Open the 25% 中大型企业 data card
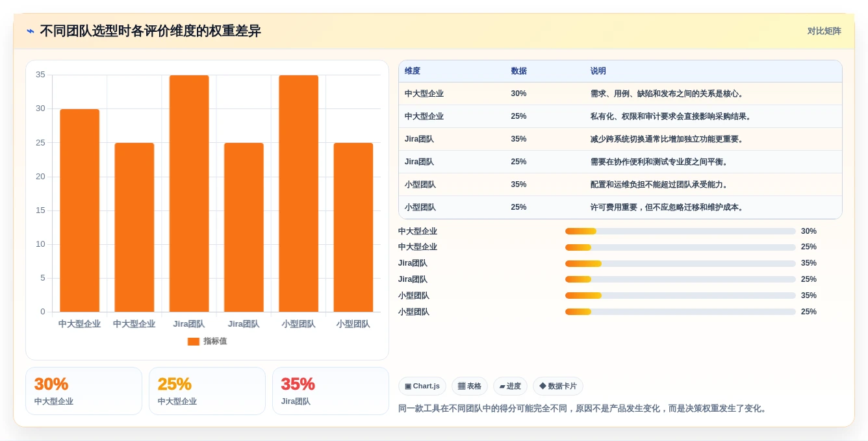Viewport: 868px width, 441px height. point(207,391)
